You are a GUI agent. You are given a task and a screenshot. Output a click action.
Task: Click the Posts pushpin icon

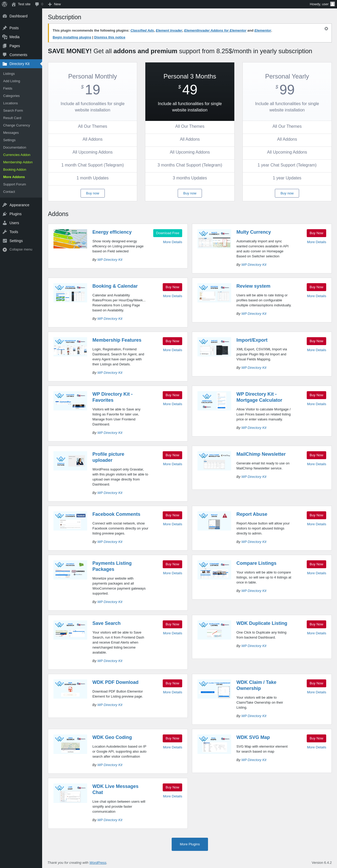point(5,28)
